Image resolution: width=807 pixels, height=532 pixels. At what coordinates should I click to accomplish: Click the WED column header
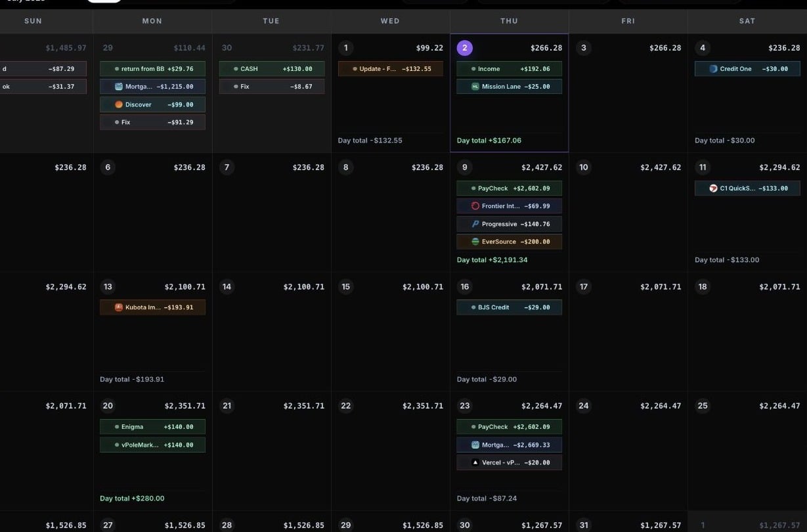pos(390,21)
